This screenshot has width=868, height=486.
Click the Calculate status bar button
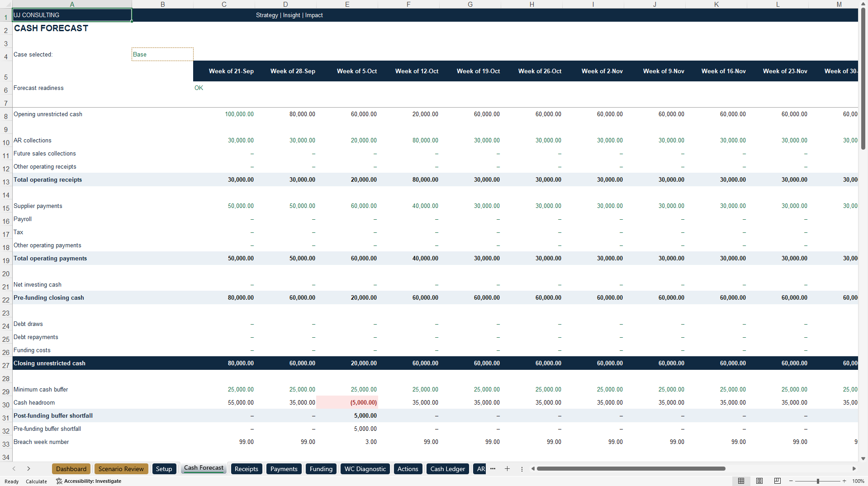point(36,481)
